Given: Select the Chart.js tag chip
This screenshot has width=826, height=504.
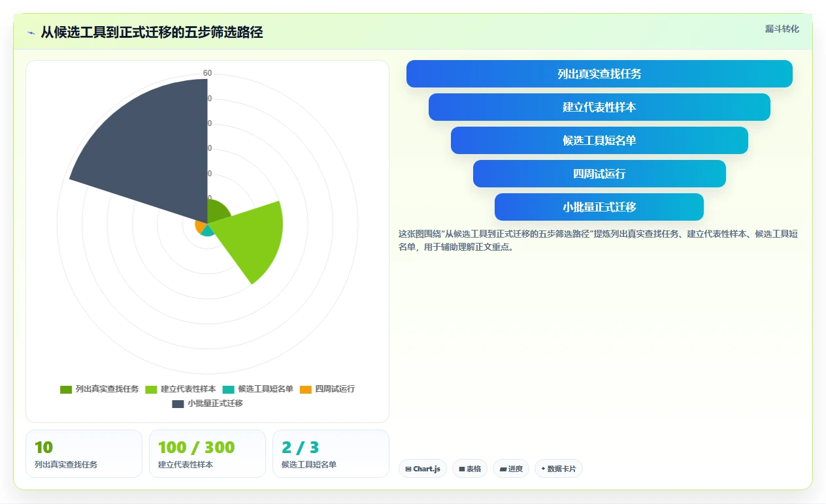Looking at the screenshot, I should pos(423,469).
